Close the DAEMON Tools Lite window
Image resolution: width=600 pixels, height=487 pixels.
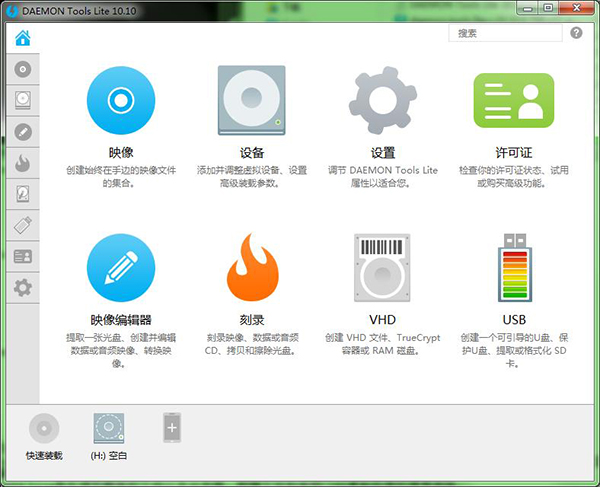[577, 8]
